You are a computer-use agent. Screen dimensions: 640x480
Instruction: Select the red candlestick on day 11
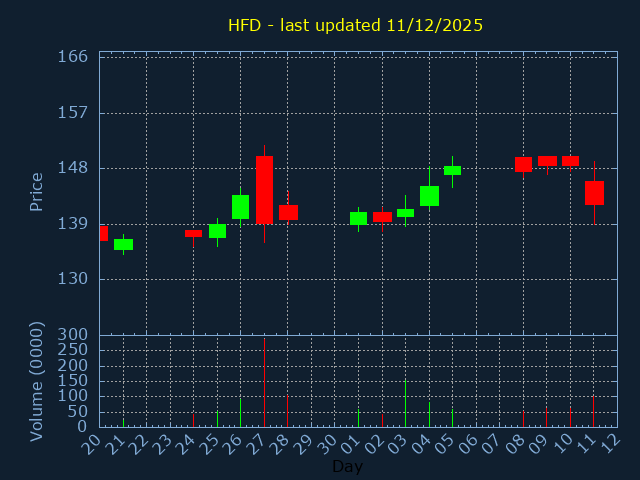click(x=594, y=193)
